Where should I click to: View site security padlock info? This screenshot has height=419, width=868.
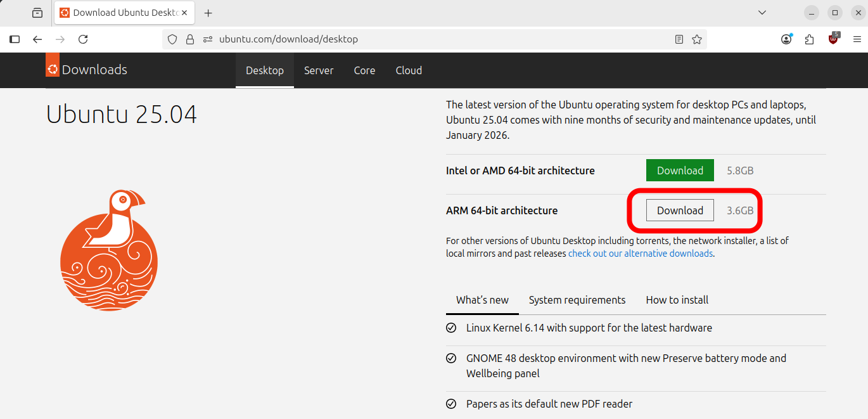[x=189, y=39]
